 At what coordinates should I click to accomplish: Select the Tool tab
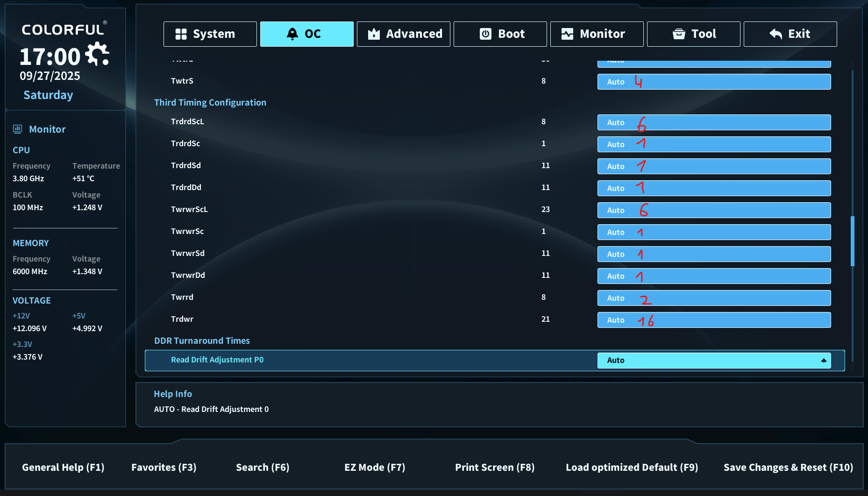[x=694, y=34]
